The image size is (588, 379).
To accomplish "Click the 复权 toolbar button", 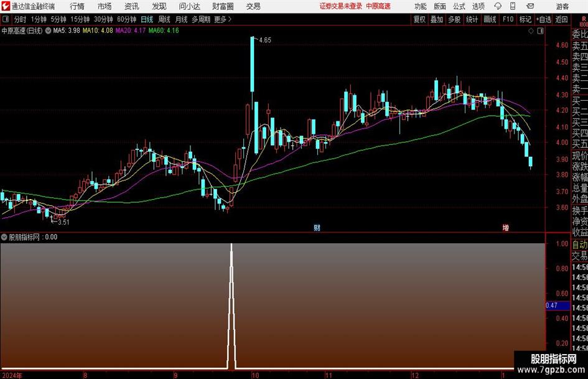I will pyautogui.click(x=419, y=19).
